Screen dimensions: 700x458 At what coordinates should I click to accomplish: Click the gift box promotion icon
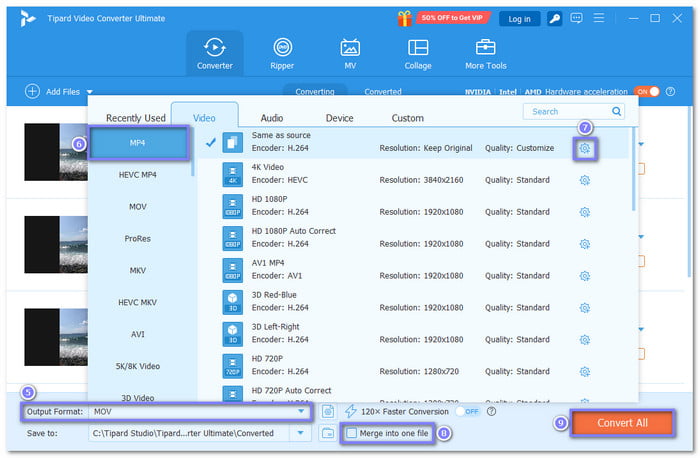404,19
